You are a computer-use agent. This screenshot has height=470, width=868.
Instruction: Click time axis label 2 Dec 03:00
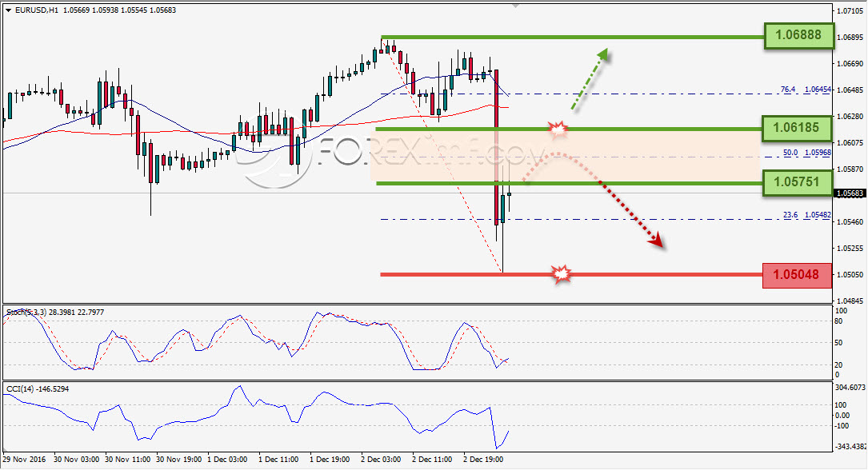381,460
